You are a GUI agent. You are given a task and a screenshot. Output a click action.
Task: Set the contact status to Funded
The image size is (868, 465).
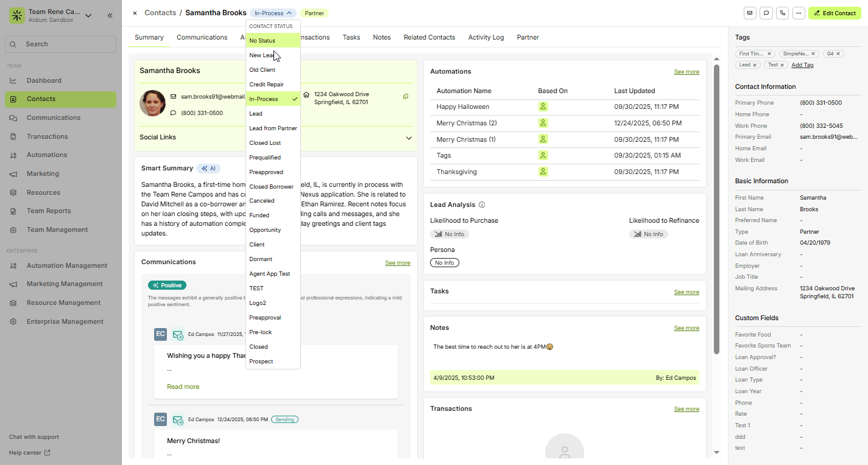coord(259,215)
